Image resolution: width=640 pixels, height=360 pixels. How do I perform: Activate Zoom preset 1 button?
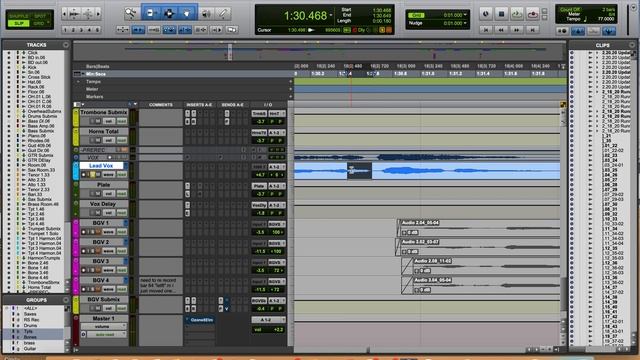(65, 30)
